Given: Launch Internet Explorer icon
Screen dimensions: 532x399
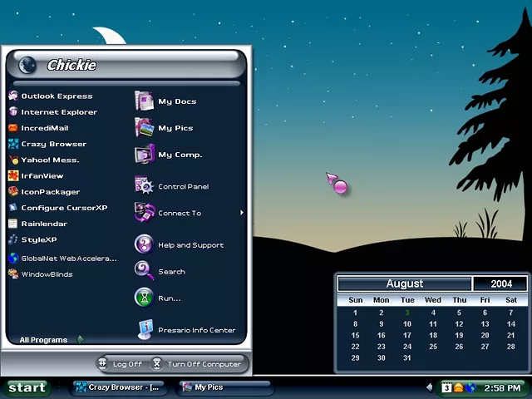Looking at the screenshot, I should point(13,112).
